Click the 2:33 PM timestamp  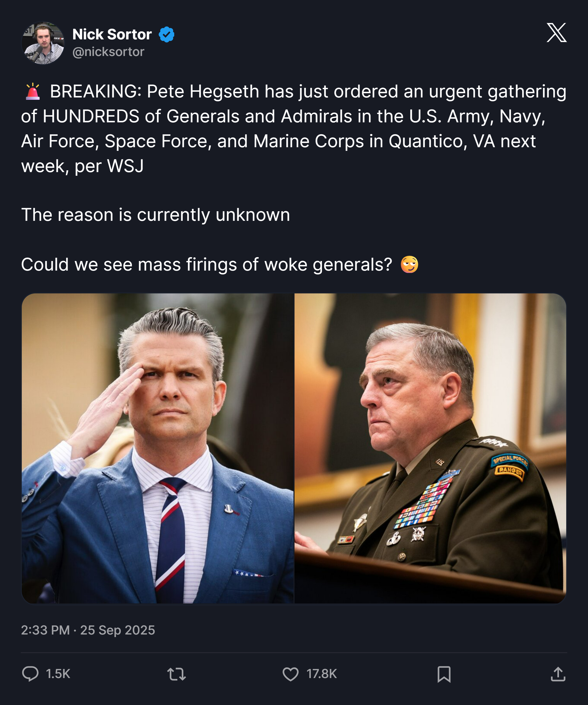tap(45, 630)
